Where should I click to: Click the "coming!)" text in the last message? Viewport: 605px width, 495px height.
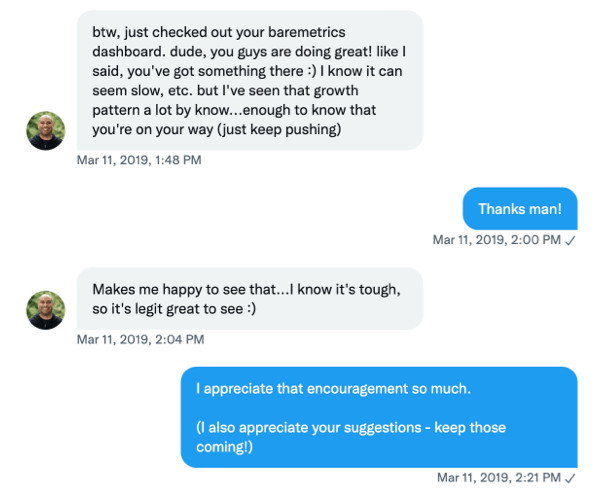click(x=227, y=448)
